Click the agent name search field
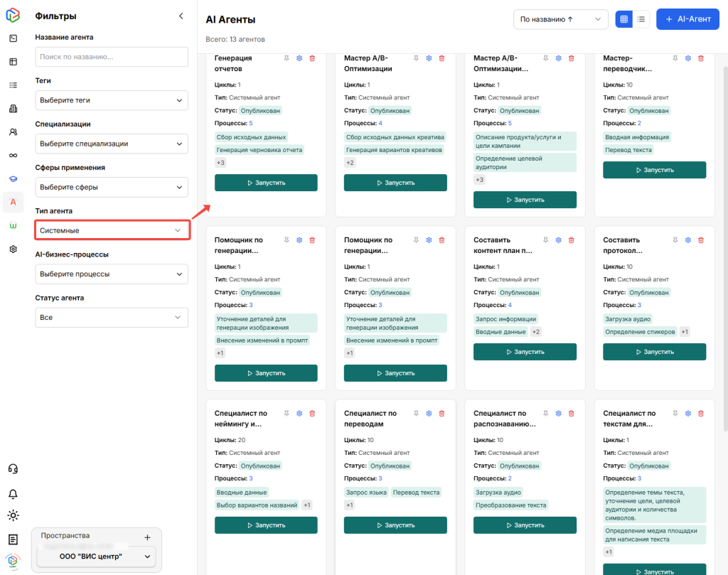The height and width of the screenshot is (575, 728). [112, 57]
